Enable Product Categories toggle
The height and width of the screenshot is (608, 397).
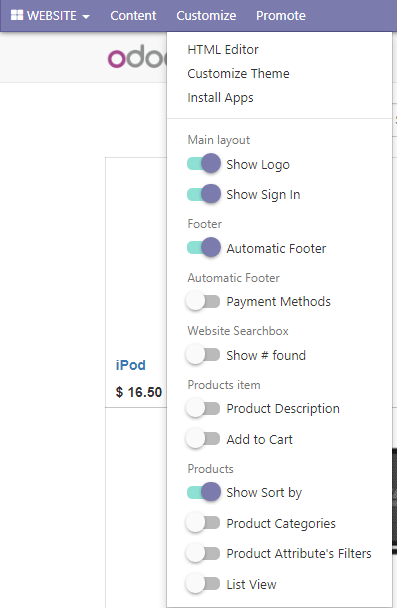[203, 523]
